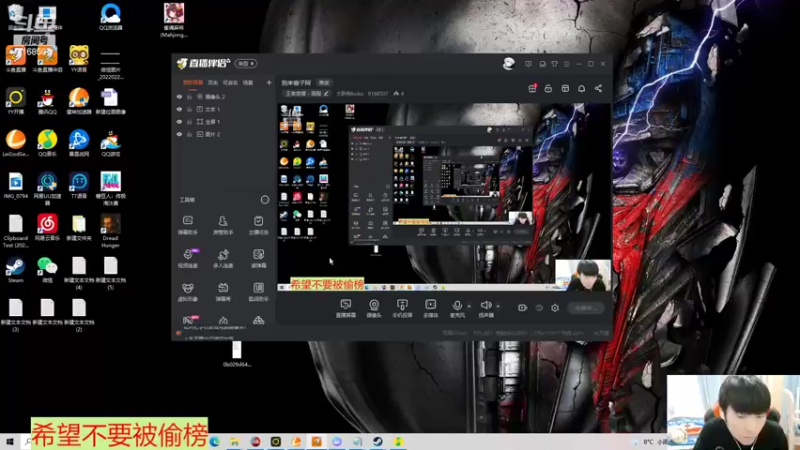Switch to the second scene tab
The width and height of the screenshot is (800, 450).
(x=213, y=82)
